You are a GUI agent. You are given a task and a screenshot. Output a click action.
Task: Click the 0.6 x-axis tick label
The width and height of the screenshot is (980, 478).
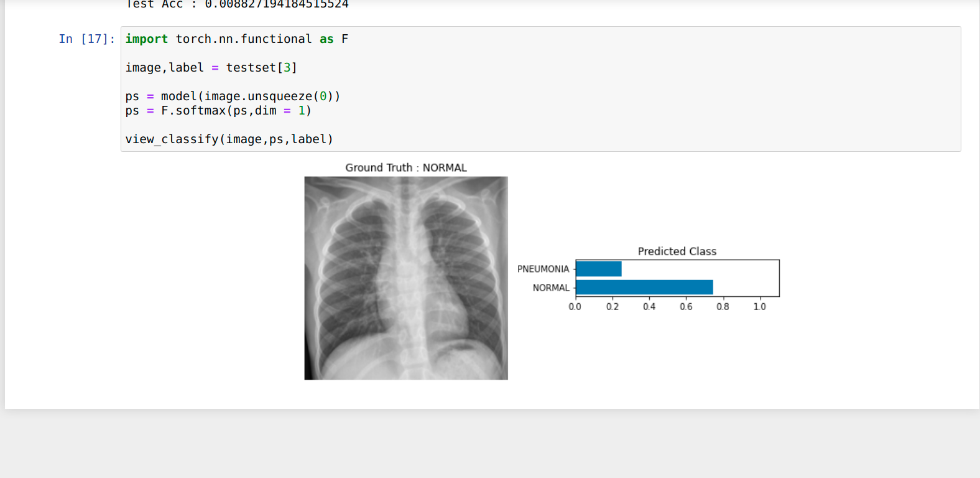[686, 307]
